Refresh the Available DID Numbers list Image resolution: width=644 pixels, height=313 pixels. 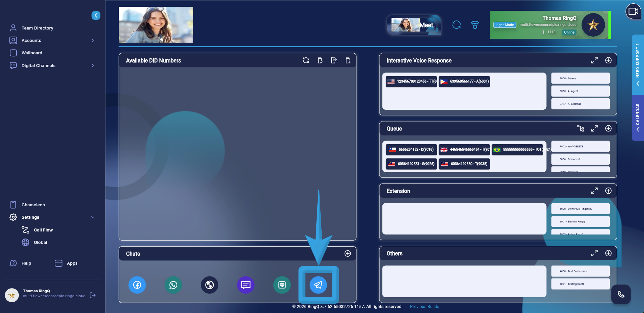pyautogui.click(x=306, y=60)
